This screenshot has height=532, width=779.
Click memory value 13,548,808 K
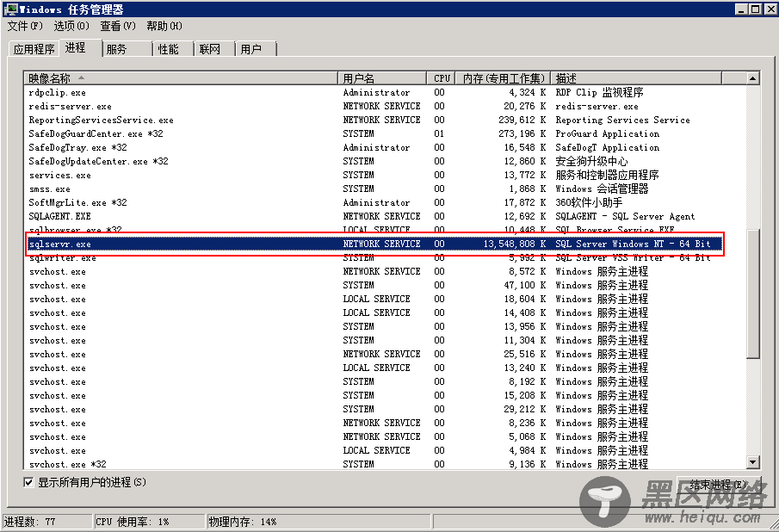coord(514,244)
